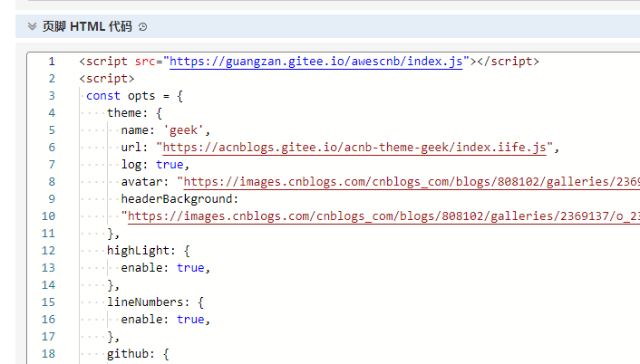Click the 'avatar:' key on line 8
The image size is (640, 364).
(x=144, y=181)
